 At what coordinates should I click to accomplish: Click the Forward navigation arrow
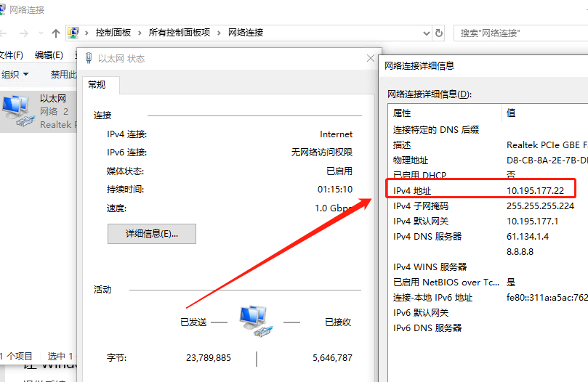pyautogui.click(x=24, y=33)
